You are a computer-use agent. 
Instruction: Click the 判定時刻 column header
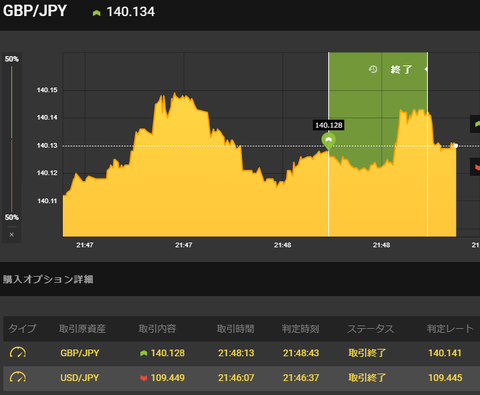(301, 329)
